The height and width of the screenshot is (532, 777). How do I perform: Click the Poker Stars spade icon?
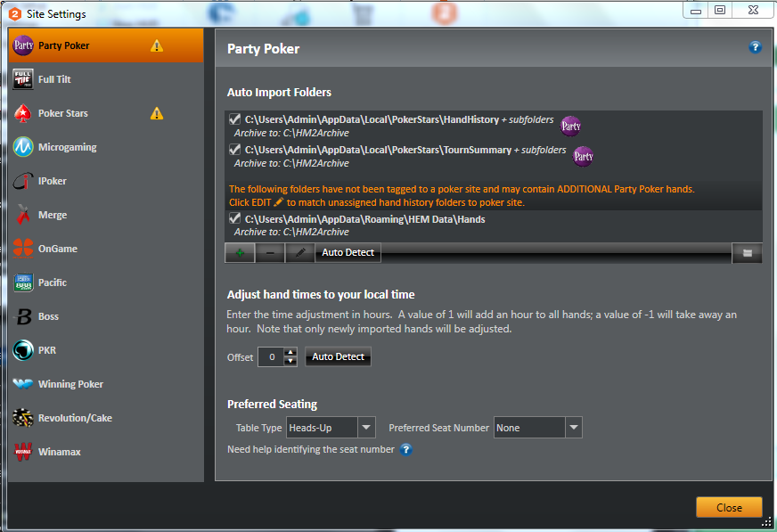point(23,113)
